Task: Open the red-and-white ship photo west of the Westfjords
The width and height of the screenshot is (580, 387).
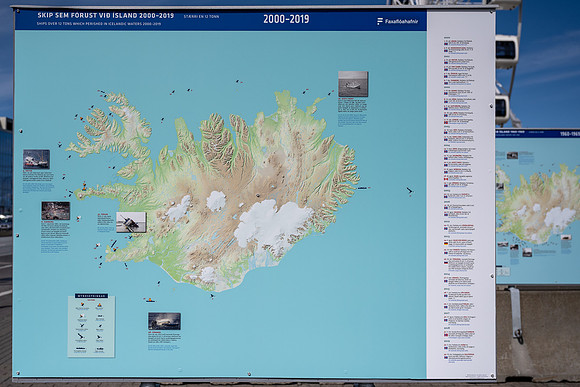Action: coord(36,159)
